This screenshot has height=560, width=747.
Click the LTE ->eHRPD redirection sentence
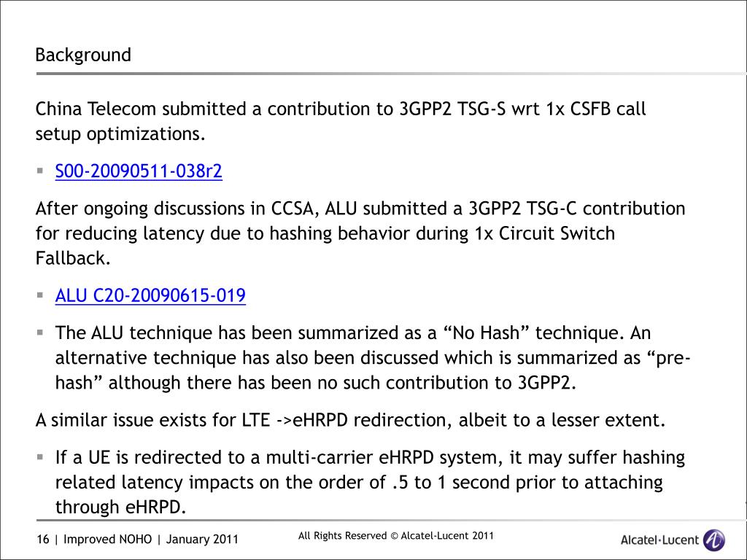click(350, 420)
